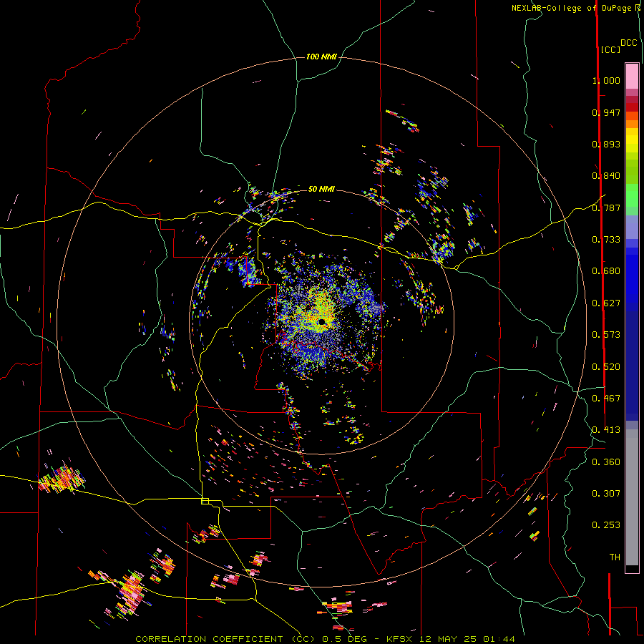Pick the lavender color bar segment near 0.733

[632, 227]
